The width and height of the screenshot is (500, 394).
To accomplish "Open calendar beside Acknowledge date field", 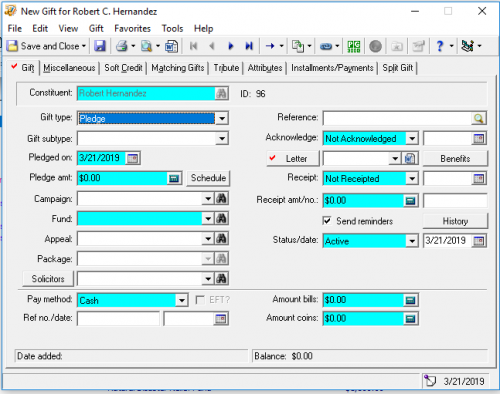I will pyautogui.click(x=479, y=139).
